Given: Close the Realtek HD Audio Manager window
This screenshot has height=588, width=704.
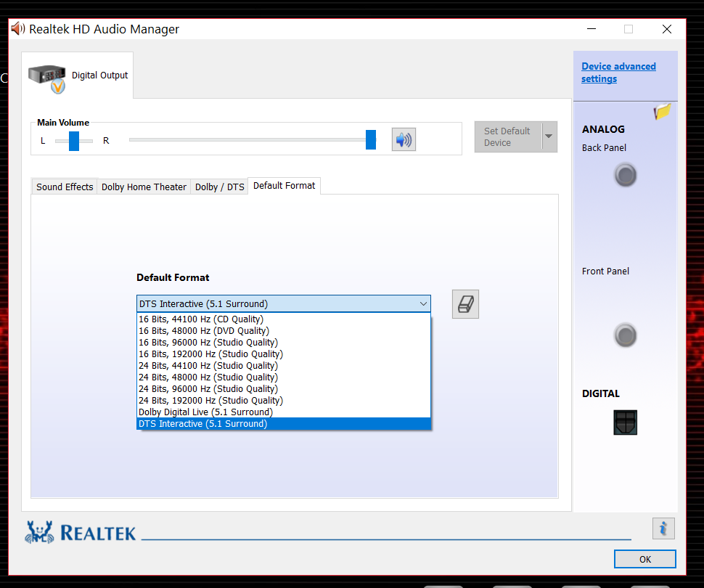Looking at the screenshot, I should (667, 29).
